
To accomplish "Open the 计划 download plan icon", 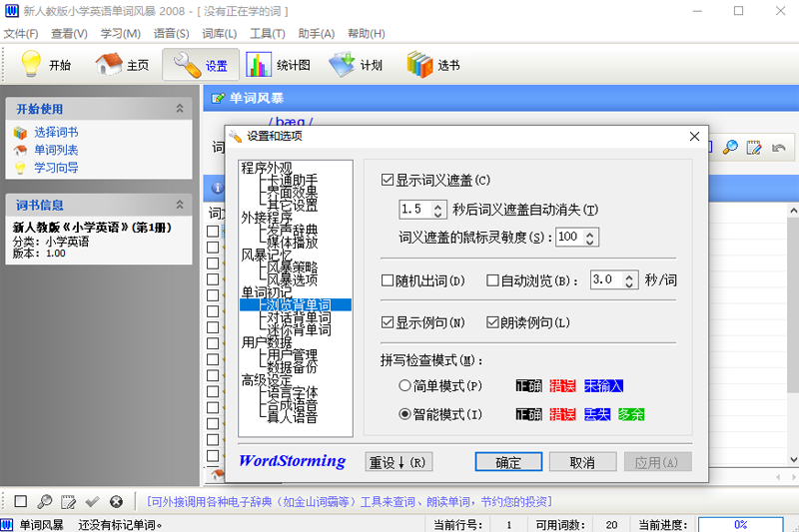I will tap(342, 65).
